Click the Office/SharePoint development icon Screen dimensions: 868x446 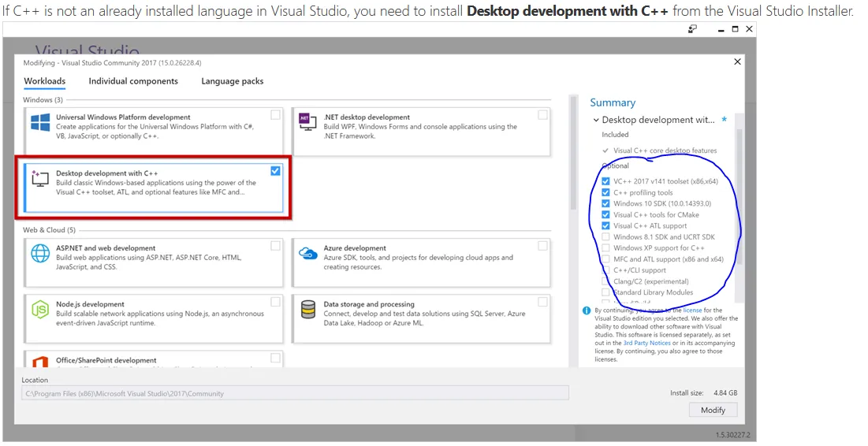coord(40,362)
